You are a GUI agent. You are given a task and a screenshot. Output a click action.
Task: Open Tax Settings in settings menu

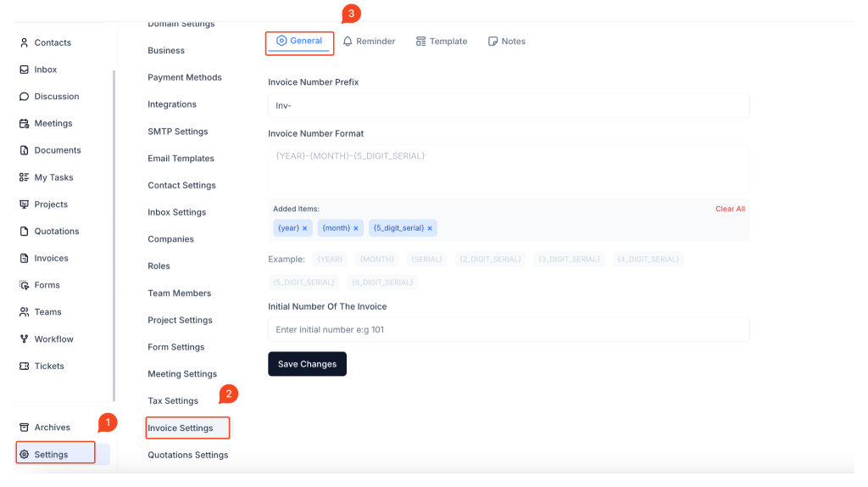tap(173, 400)
